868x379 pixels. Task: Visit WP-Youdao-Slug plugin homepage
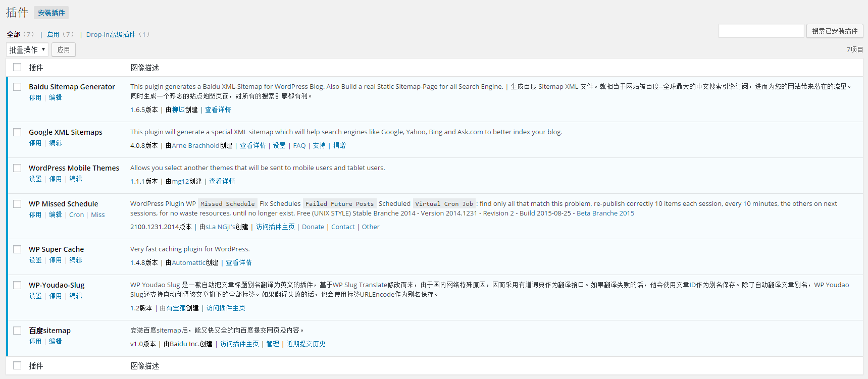click(226, 308)
